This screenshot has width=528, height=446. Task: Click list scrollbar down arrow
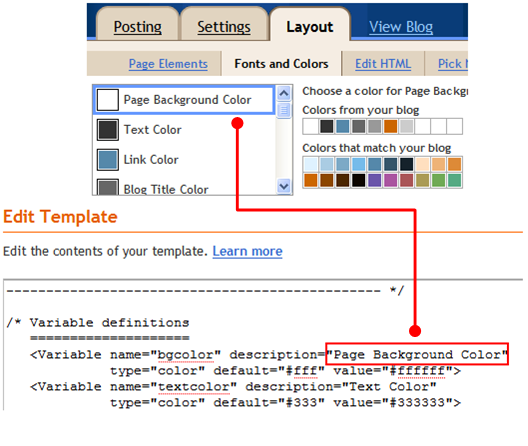pos(284,186)
